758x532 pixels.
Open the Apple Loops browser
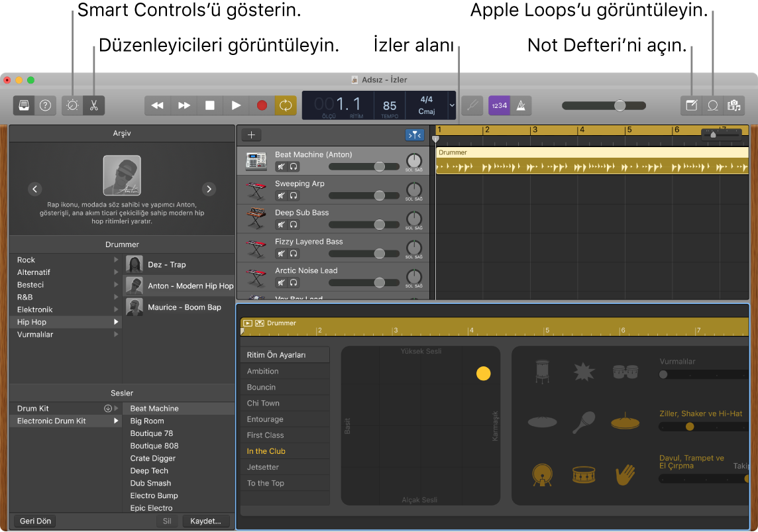coord(712,105)
